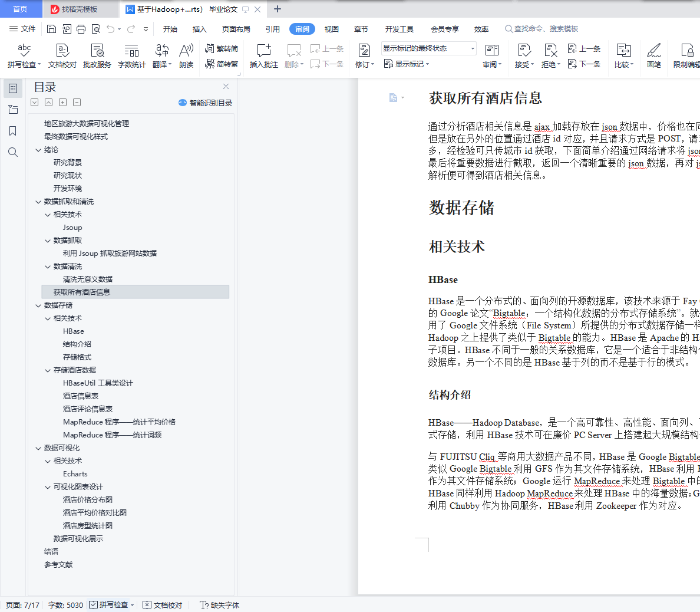The height and width of the screenshot is (612, 700).
Task: Select outline entry HBaseUtil 工具类设计
Action: 98,383
